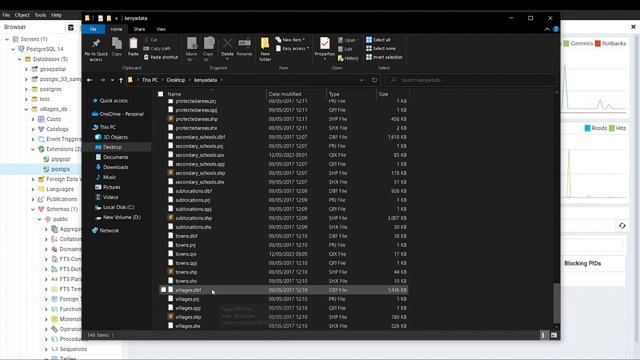
Task: Click Paste shortcut command
Action: pos(161,57)
